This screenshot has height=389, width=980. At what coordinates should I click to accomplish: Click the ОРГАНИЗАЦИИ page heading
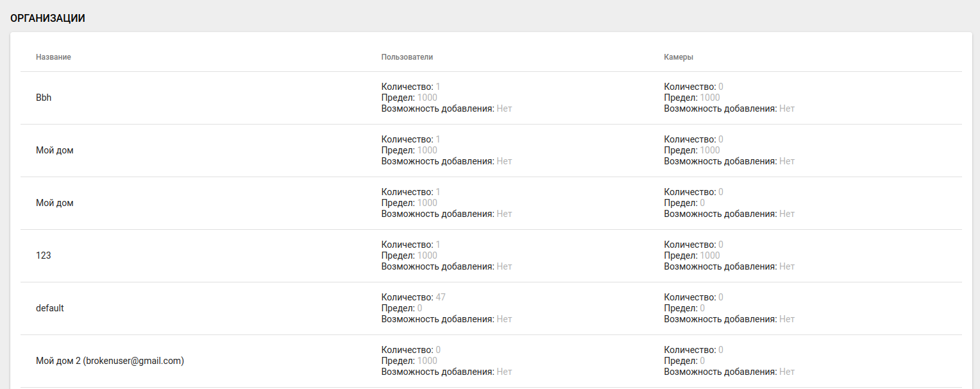(x=47, y=19)
